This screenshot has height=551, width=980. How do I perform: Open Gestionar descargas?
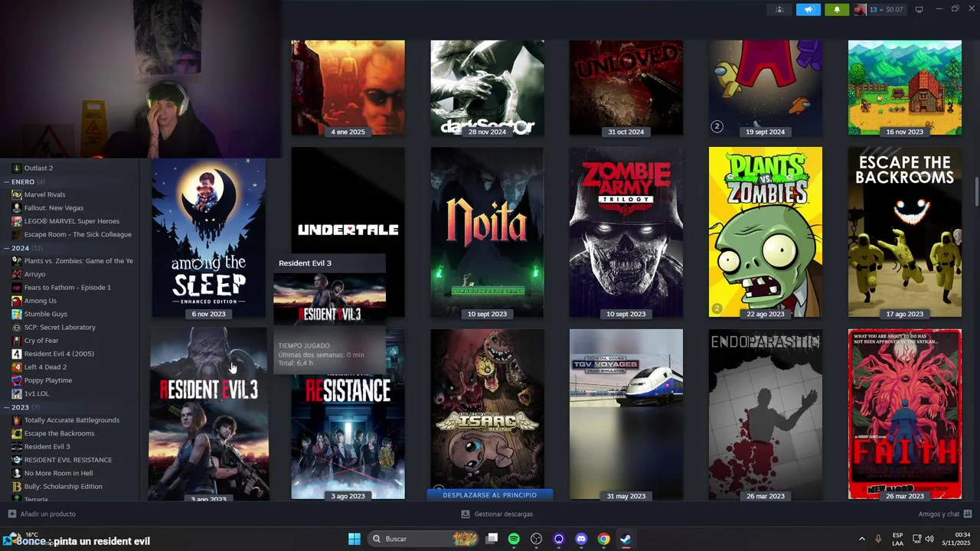(x=497, y=514)
